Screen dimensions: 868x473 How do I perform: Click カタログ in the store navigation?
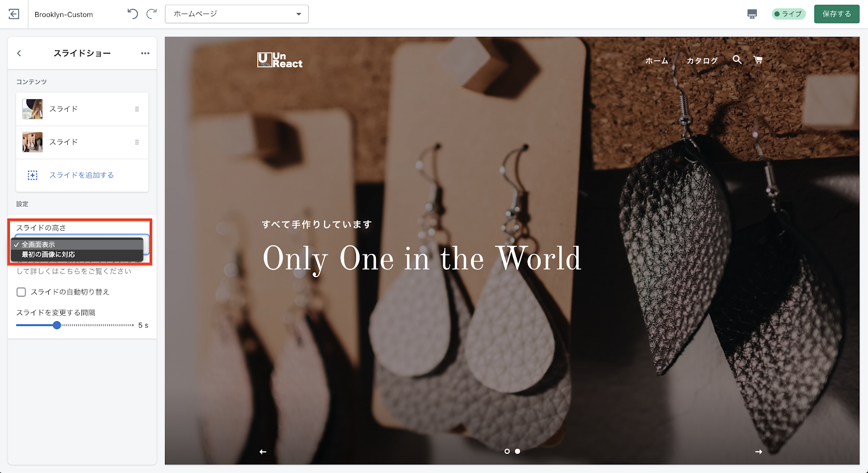click(702, 61)
